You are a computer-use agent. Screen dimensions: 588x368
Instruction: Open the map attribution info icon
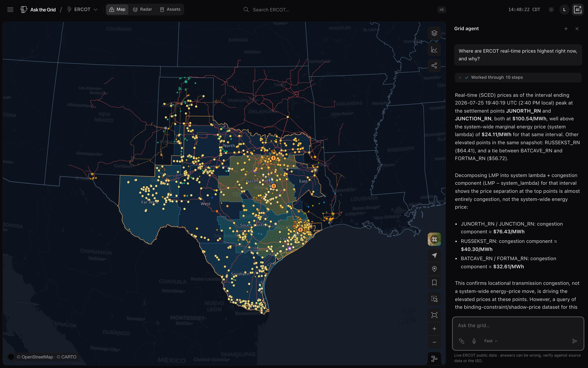pos(11,357)
